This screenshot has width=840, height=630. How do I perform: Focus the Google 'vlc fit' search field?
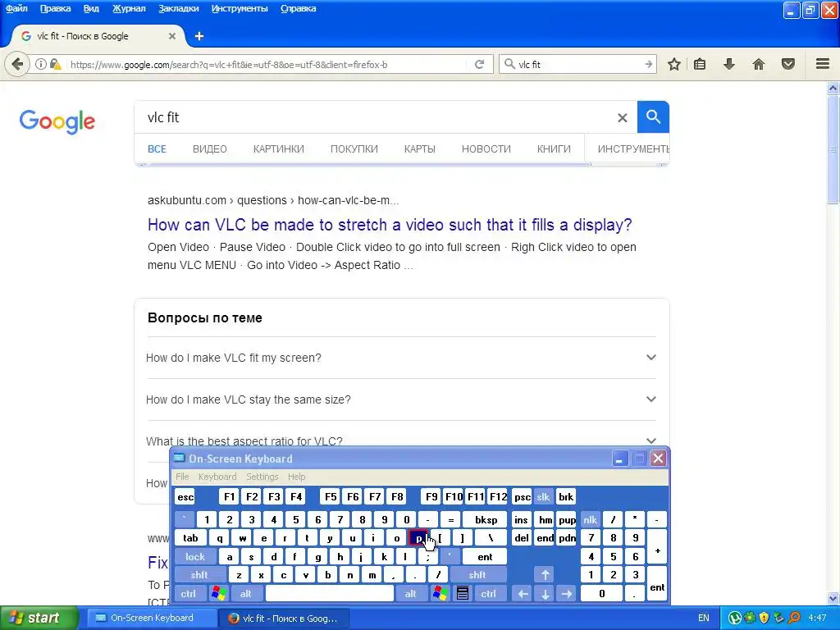pos(375,117)
